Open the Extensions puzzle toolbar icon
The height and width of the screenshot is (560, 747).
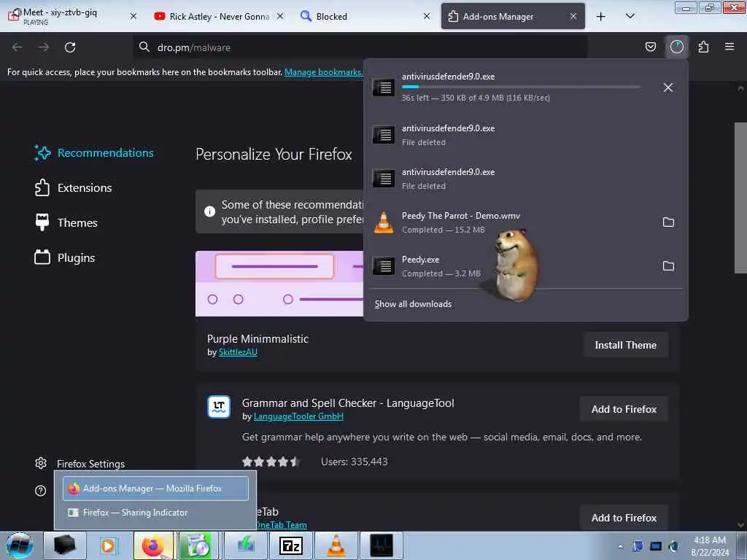pyautogui.click(x=703, y=47)
